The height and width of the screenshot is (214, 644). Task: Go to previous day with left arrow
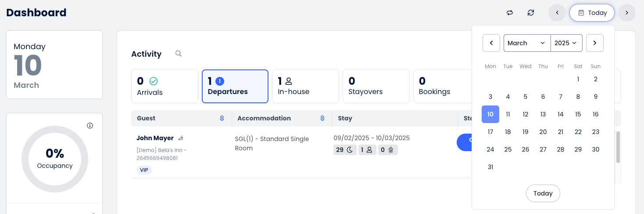tap(557, 13)
